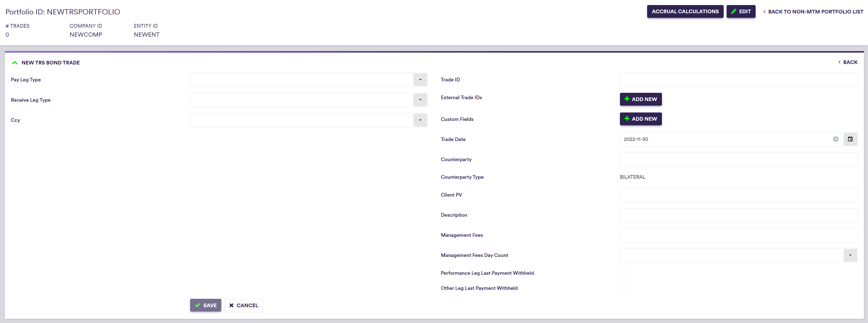Cancel the trade form
Screen dimensions: 868x323
pyautogui.click(x=243, y=305)
